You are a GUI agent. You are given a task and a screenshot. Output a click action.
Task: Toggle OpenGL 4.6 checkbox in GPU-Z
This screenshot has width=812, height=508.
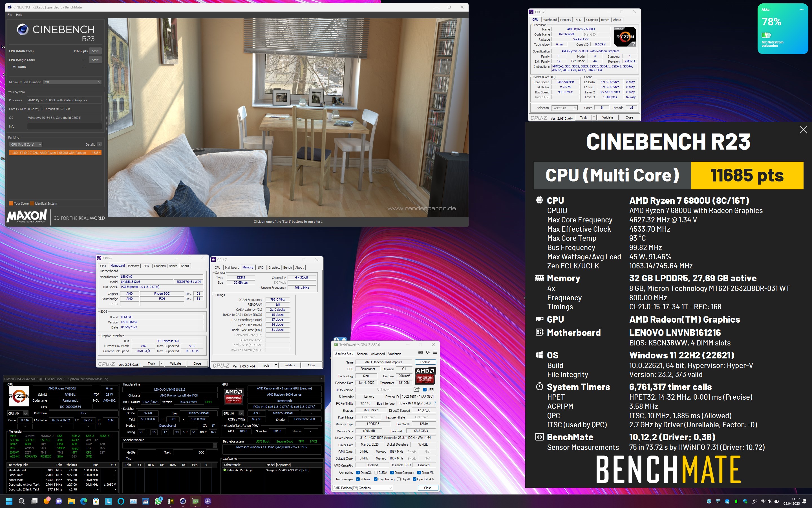tap(414, 479)
